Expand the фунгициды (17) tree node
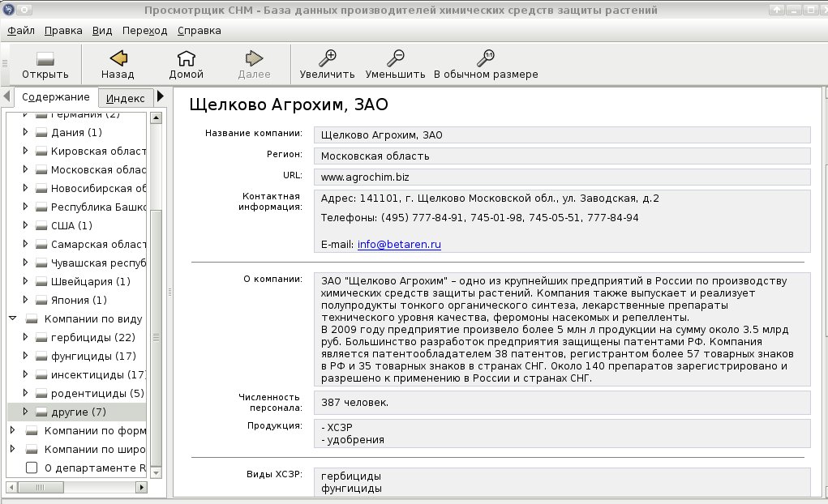 pyautogui.click(x=25, y=356)
